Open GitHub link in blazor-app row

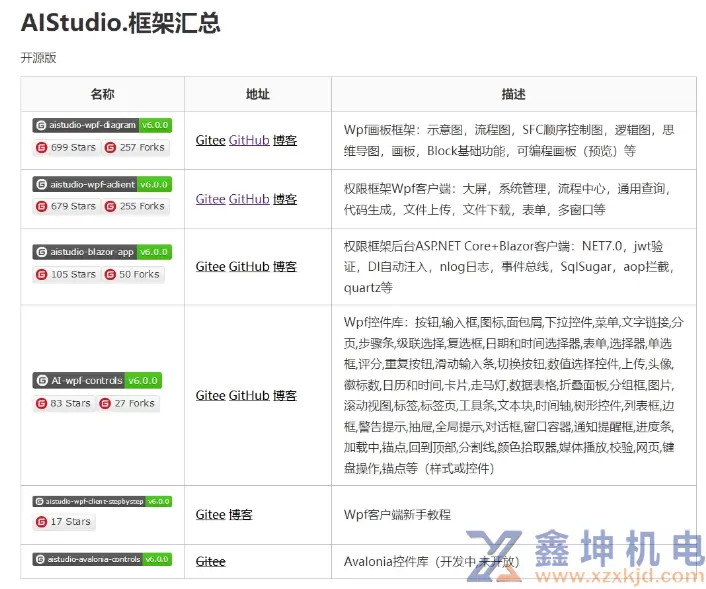point(249,267)
